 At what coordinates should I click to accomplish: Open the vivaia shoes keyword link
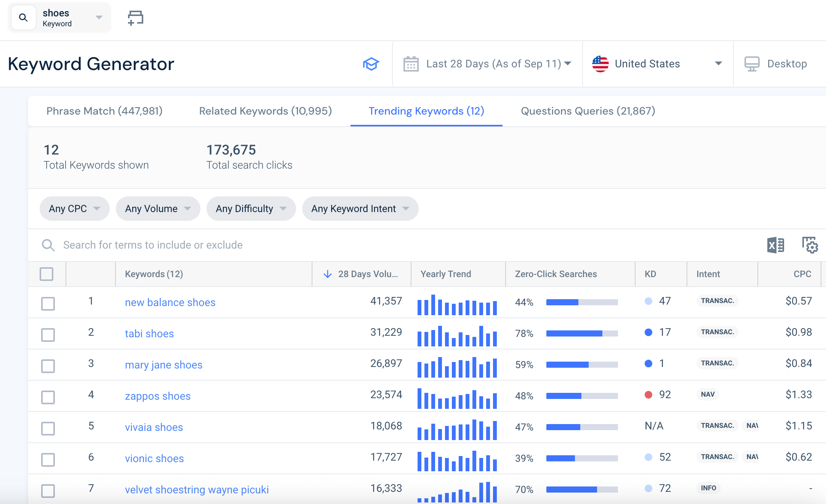point(154,427)
